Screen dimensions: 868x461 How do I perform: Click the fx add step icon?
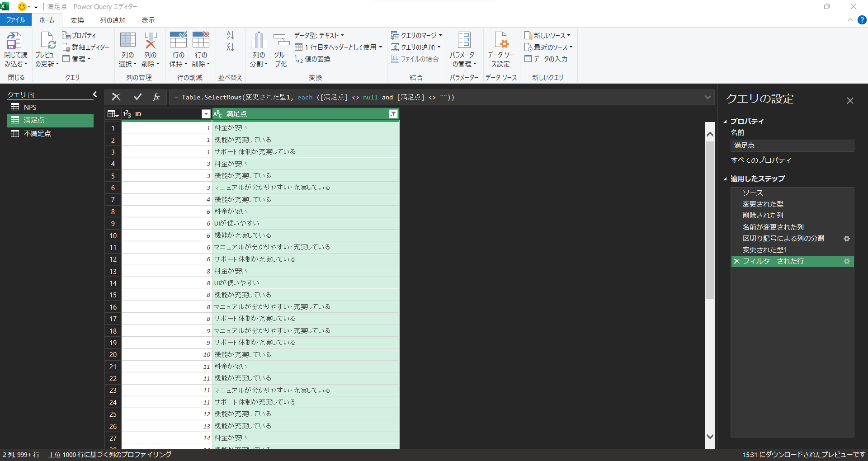point(156,97)
